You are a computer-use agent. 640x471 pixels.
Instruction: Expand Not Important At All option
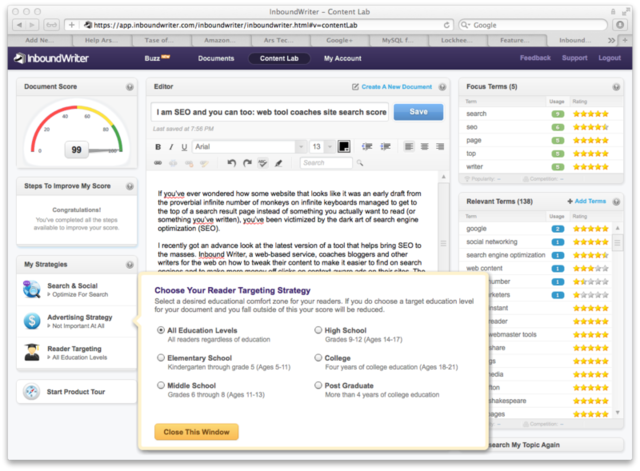[76, 326]
